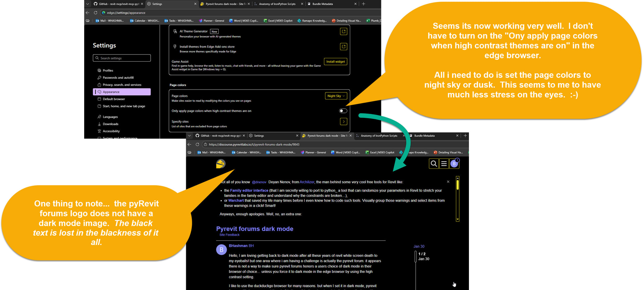Refresh the Edge settings page
644x290 pixels.
coord(96,13)
